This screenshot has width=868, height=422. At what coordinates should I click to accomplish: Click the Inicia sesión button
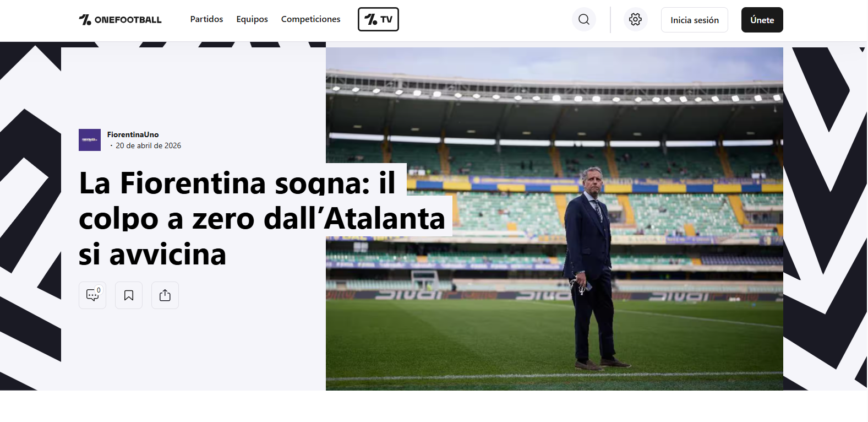pos(695,20)
